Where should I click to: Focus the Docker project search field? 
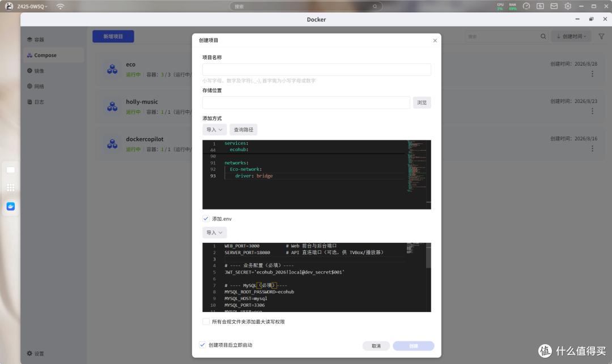pos(502,37)
